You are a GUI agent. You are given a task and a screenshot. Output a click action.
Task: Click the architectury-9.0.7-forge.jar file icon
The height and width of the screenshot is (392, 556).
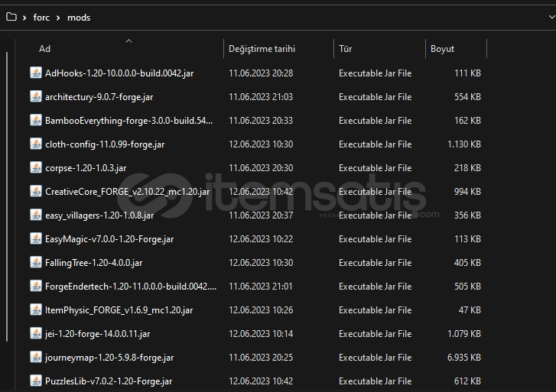pyautogui.click(x=36, y=96)
